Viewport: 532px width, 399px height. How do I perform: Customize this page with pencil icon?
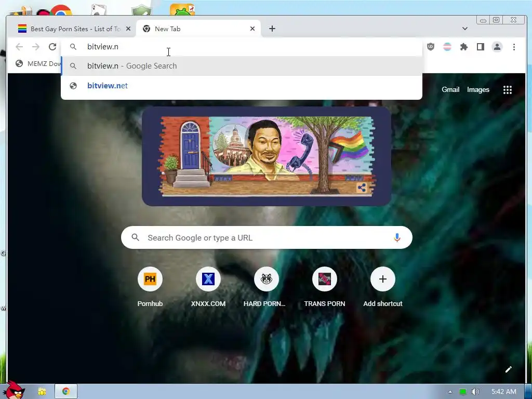(x=508, y=369)
